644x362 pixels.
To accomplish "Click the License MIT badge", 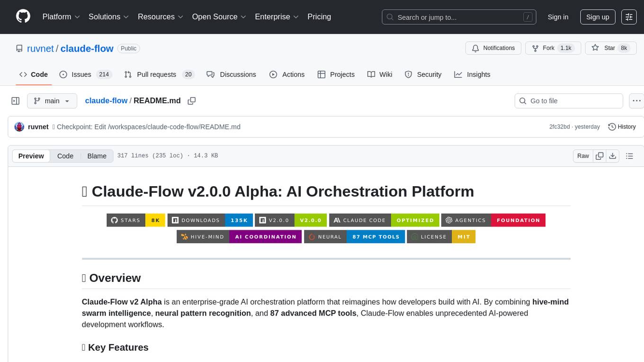I will click(441, 236).
